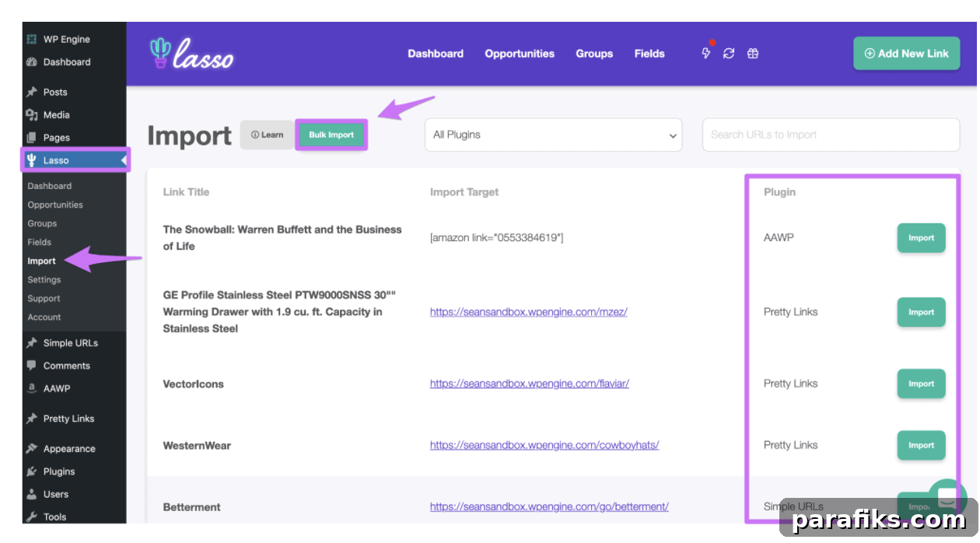Screen dimensions: 980x543
Task: Open the go/betterment URL
Action: click(549, 506)
